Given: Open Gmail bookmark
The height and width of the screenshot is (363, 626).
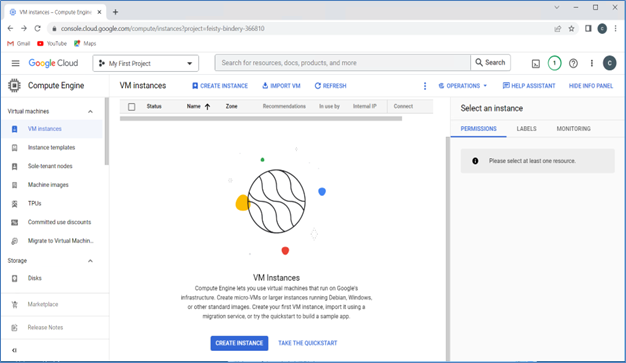Looking at the screenshot, I should point(19,44).
